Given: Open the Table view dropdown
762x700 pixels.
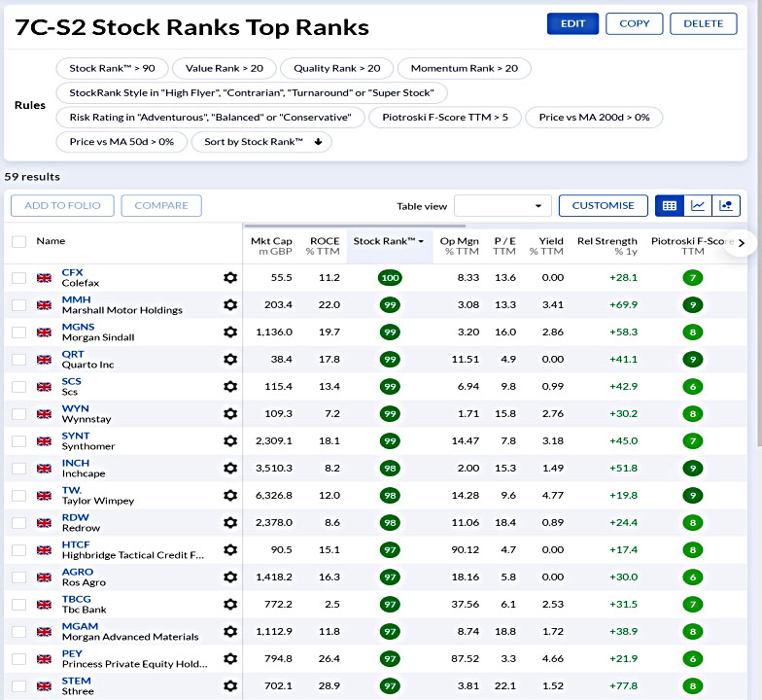Looking at the screenshot, I should (x=502, y=206).
